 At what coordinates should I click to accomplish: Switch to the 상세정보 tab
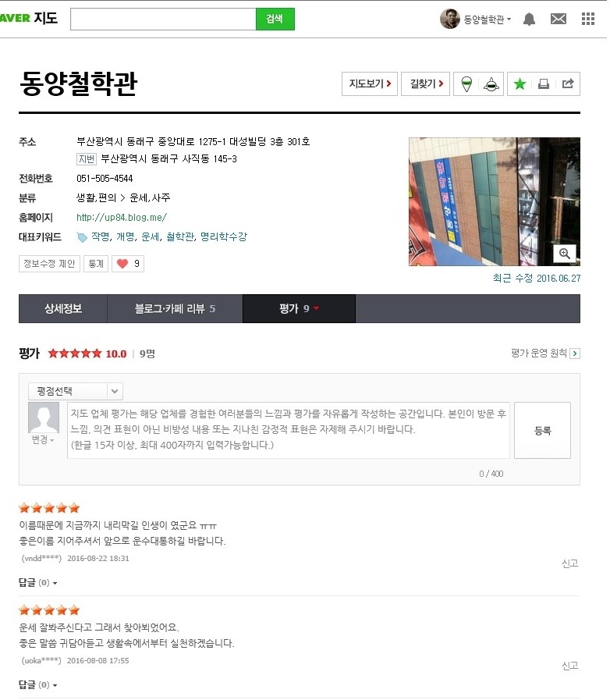tap(63, 308)
